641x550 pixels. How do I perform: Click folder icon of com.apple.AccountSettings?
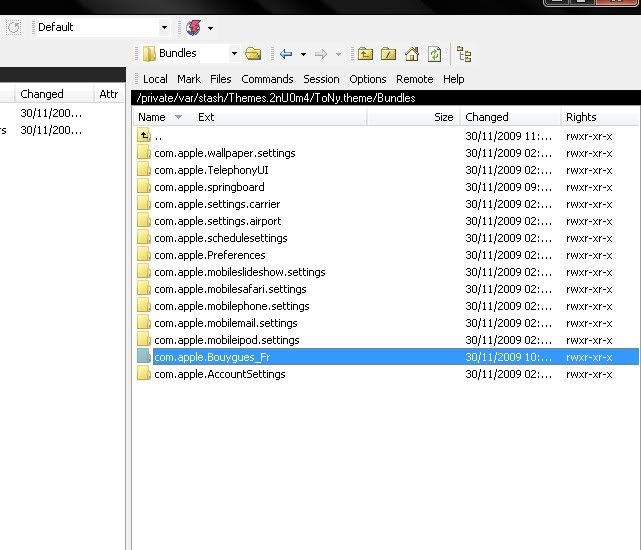pos(144,374)
